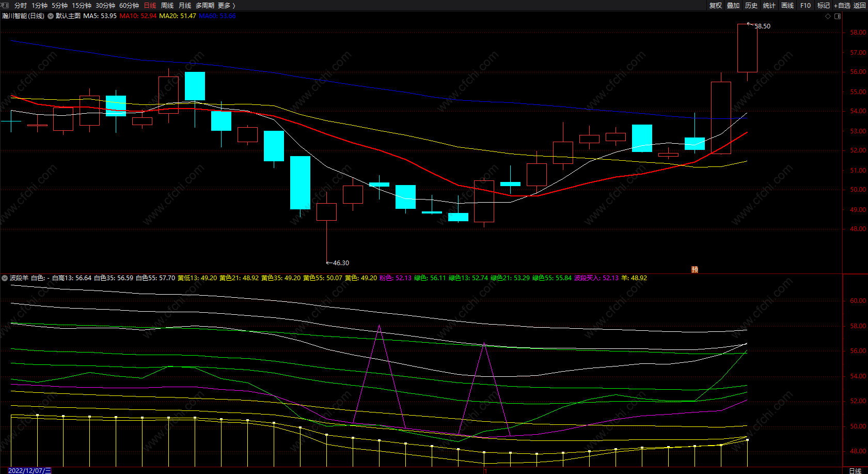
Task: Click the 标记 mark button
Action: pyautogui.click(x=824, y=5)
